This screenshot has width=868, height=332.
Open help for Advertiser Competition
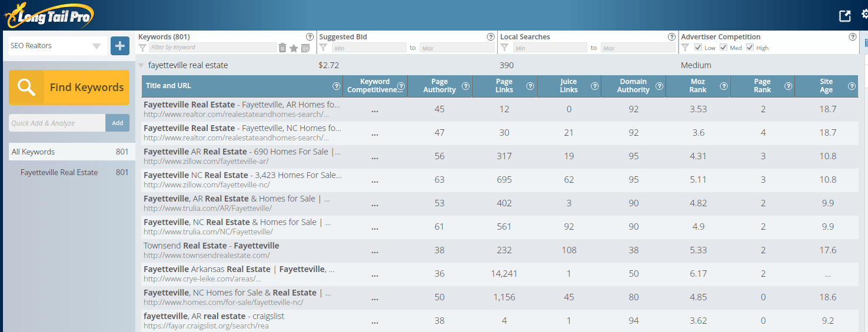853,36
